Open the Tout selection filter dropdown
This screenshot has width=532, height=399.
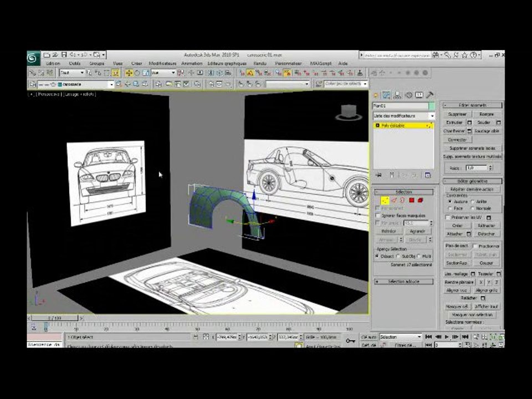tap(72, 73)
